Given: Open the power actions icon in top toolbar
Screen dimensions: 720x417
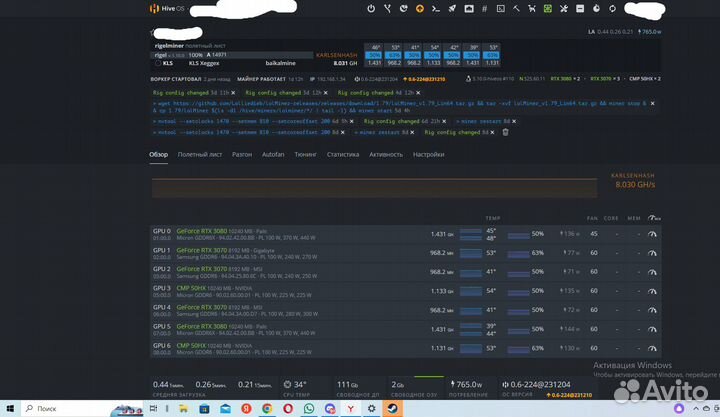Looking at the screenshot, I should point(371,9).
